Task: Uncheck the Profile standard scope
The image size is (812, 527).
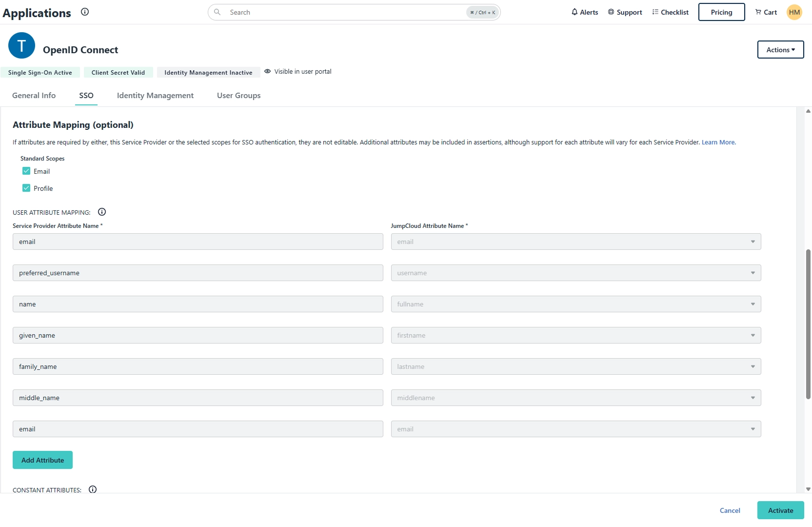Action: (x=26, y=188)
